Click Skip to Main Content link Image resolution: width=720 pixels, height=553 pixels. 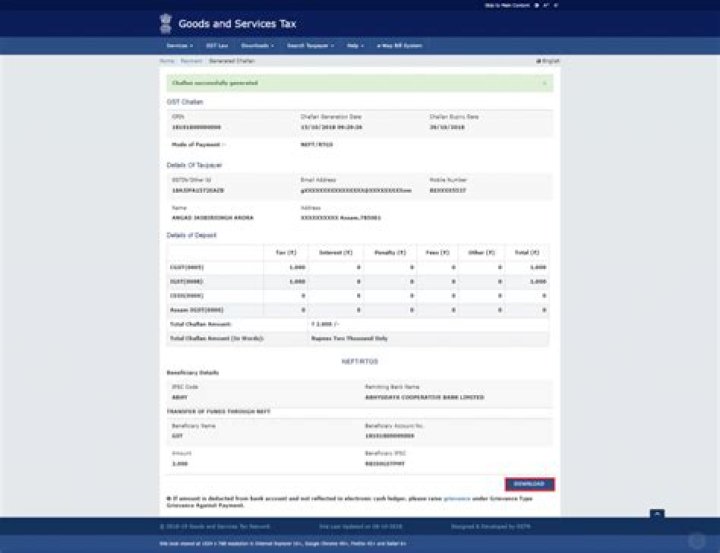[x=505, y=5]
